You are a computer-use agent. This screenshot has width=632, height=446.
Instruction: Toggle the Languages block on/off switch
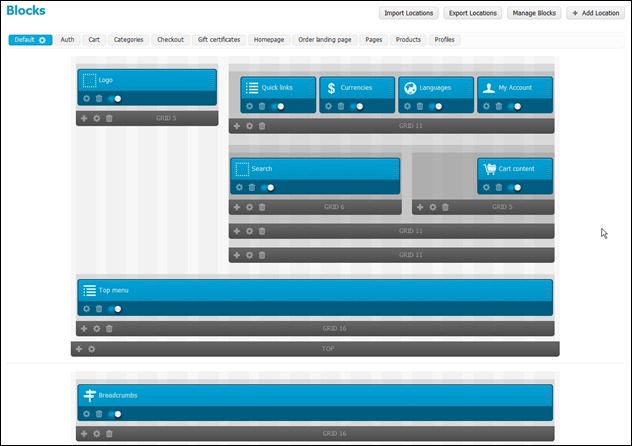(435, 106)
